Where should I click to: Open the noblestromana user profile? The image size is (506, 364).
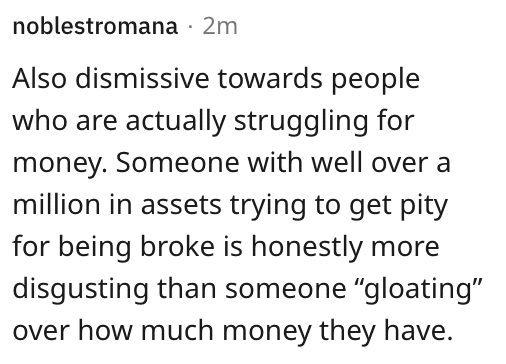(x=95, y=26)
